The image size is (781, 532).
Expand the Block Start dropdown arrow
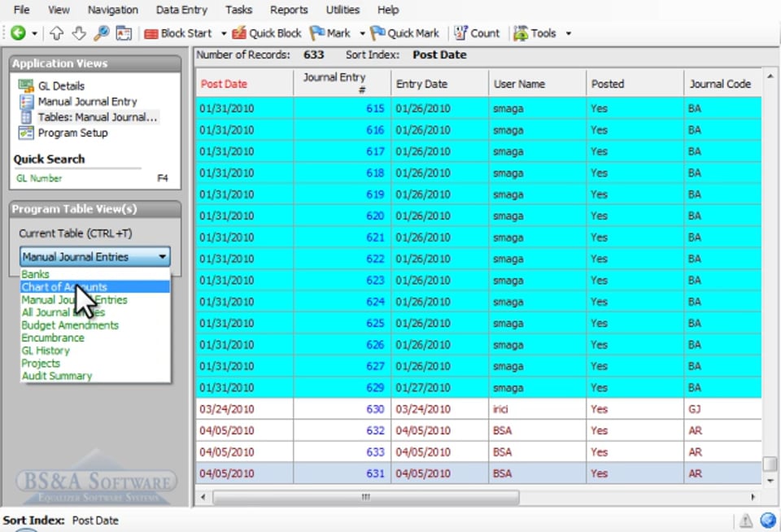point(224,33)
